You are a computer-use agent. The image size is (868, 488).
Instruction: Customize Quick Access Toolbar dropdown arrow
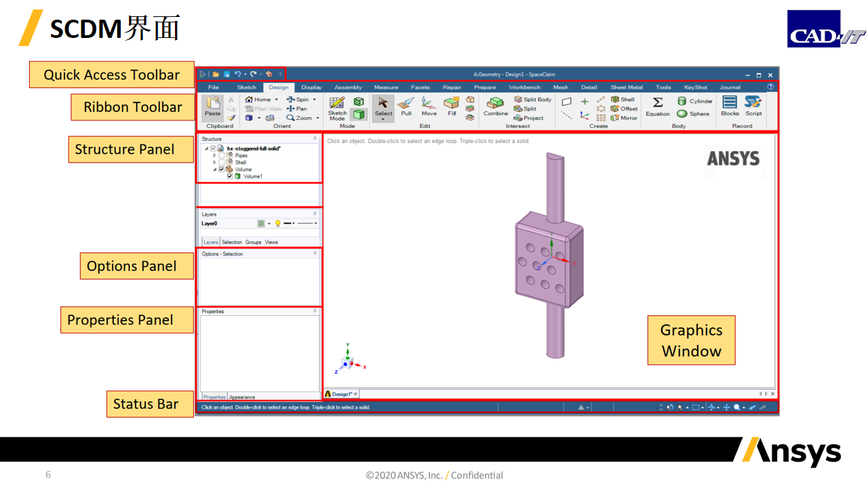tap(280, 74)
